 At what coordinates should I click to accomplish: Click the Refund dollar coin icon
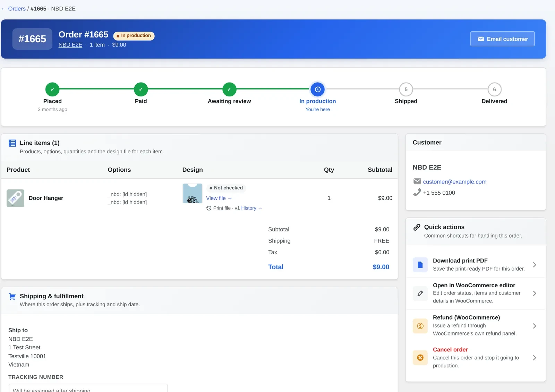420,326
